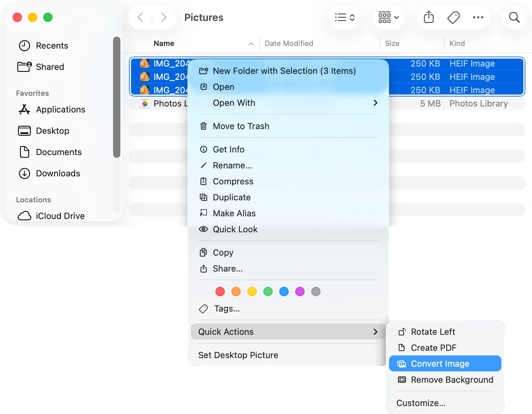Select Convert Image in submenu

pyautogui.click(x=445, y=364)
